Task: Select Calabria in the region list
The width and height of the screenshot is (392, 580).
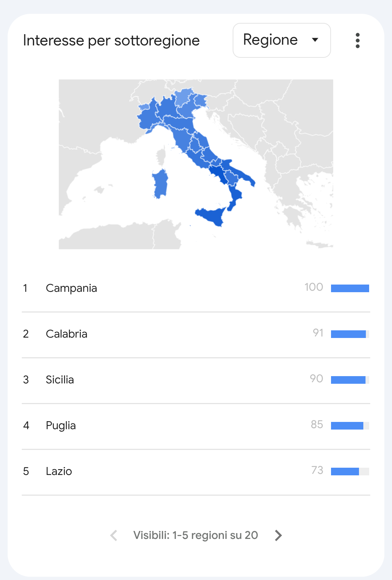Action: [x=196, y=335]
